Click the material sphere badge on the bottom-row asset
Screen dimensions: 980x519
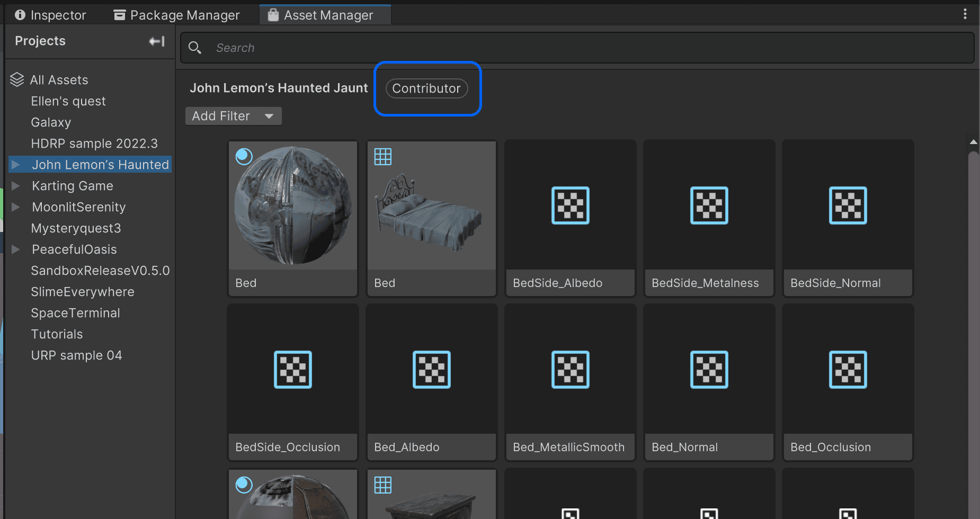[x=244, y=484]
